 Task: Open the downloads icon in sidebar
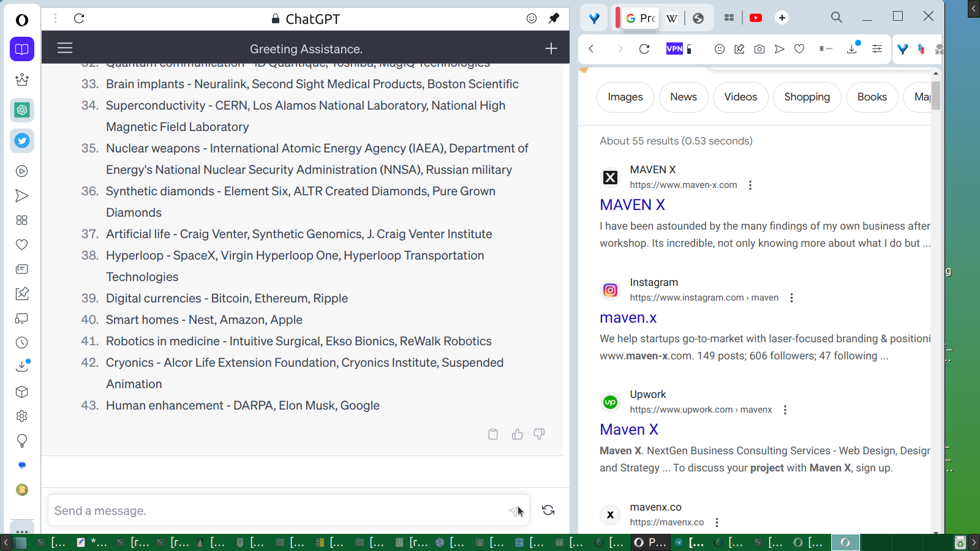pos(22,366)
